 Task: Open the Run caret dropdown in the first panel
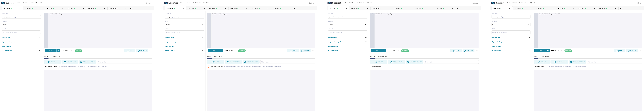pyautogui.click(x=58, y=51)
